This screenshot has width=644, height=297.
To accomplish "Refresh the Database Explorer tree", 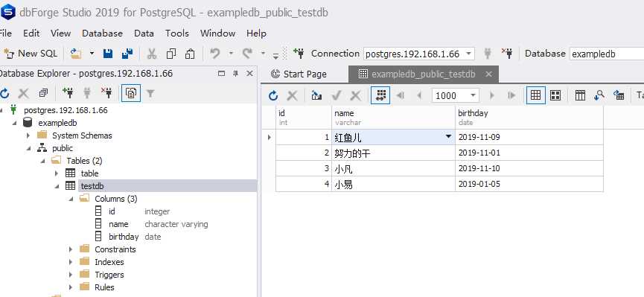I will tap(4, 93).
